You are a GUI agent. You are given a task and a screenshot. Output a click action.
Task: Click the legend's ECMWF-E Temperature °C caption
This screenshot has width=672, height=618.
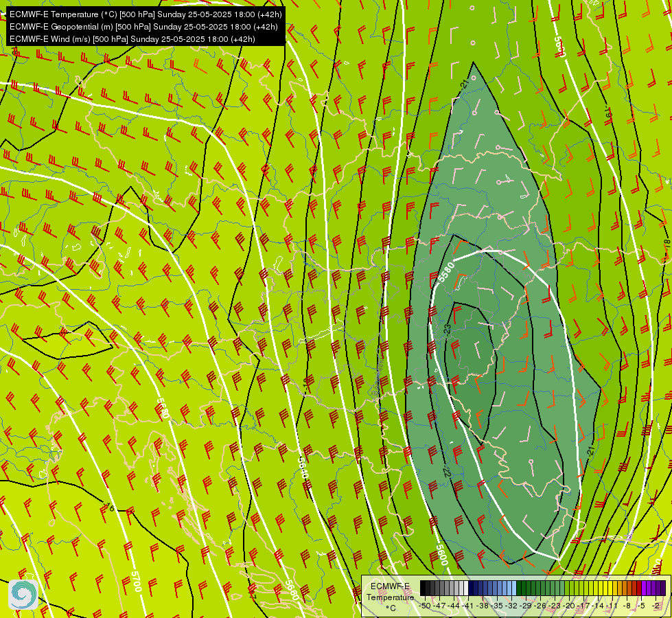click(x=390, y=597)
